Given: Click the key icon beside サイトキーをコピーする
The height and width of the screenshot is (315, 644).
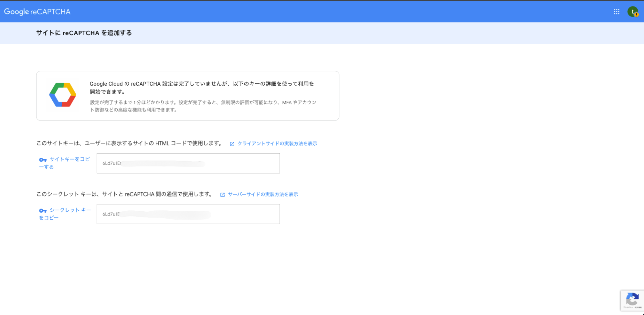Looking at the screenshot, I should click(x=43, y=160).
